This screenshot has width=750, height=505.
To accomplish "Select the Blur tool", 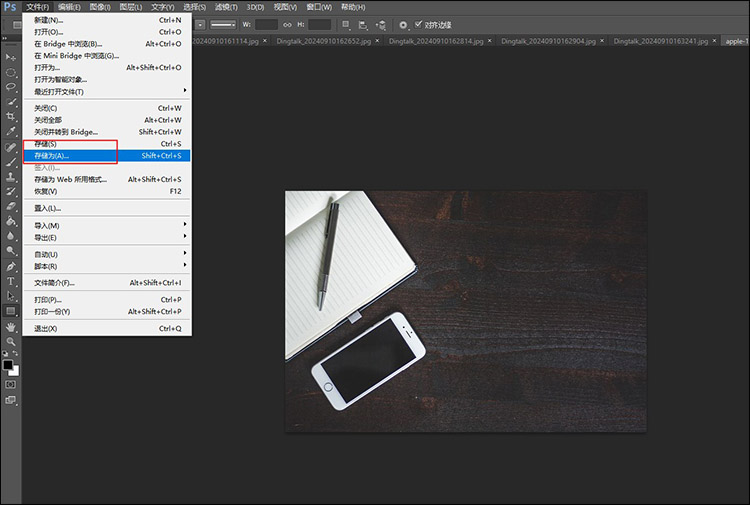I will click(x=11, y=236).
